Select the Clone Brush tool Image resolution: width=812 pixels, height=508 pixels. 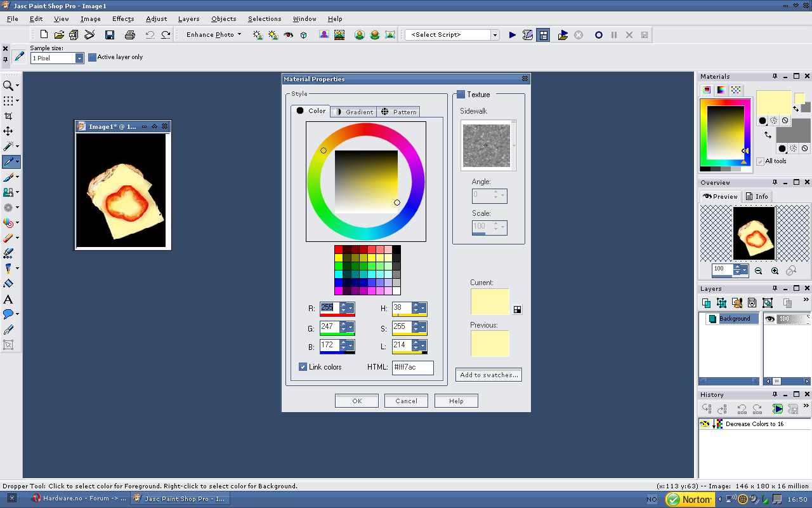click(x=8, y=192)
